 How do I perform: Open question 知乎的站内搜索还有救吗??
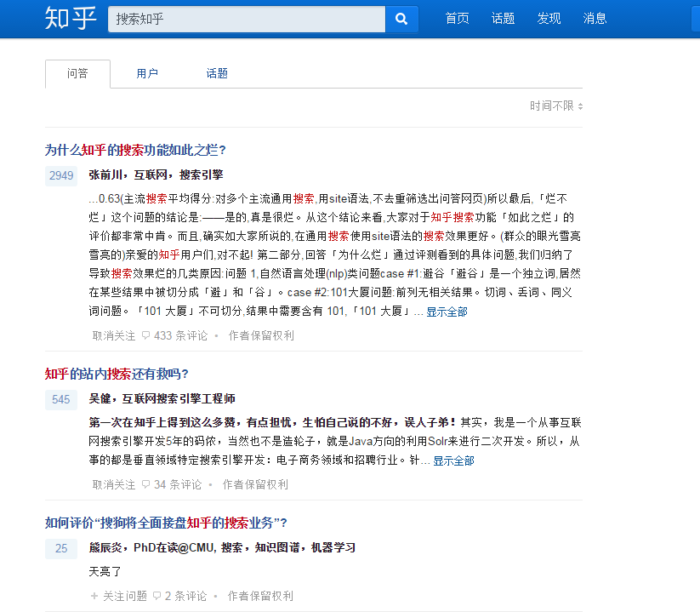(x=117, y=374)
